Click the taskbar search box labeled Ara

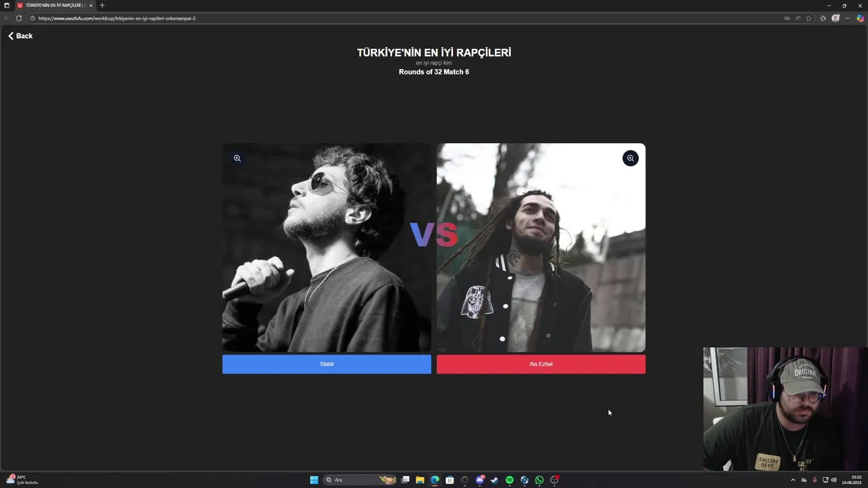[360, 480]
